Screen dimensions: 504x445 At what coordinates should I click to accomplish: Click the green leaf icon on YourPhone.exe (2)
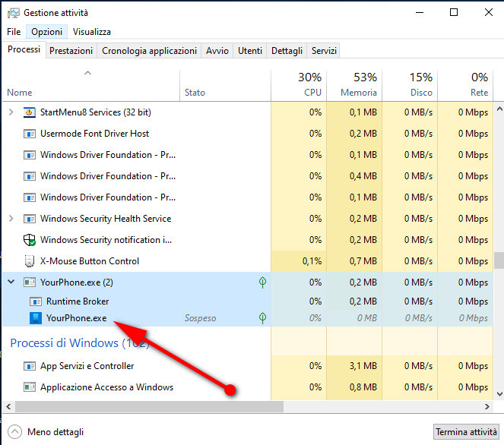262,282
